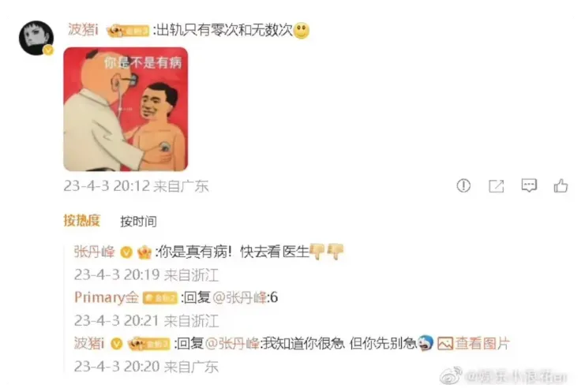Click 波猪i gold fan badge in post header

click(128, 31)
